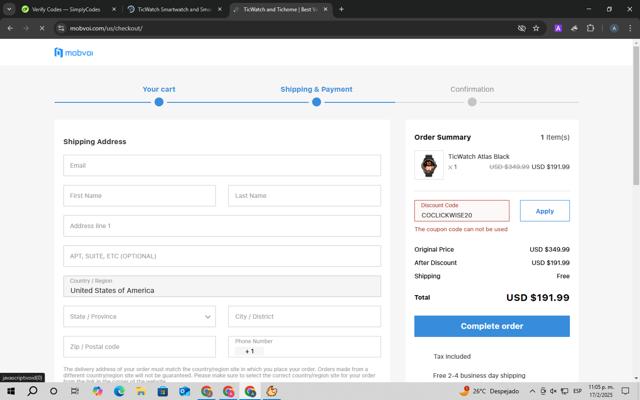Go back using the browser back arrow

coord(10,28)
